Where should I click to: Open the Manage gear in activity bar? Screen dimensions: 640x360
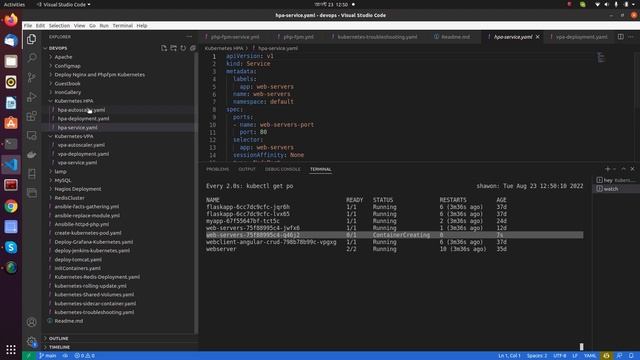tap(31, 342)
